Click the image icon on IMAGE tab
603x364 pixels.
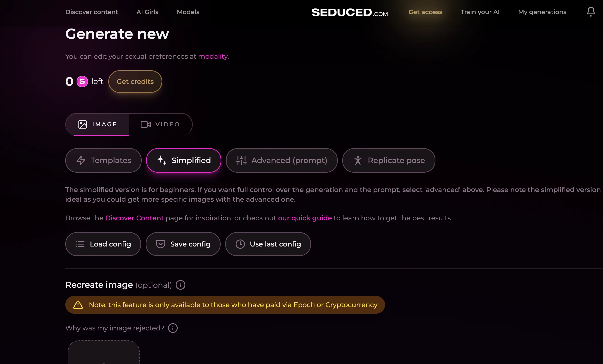click(82, 124)
